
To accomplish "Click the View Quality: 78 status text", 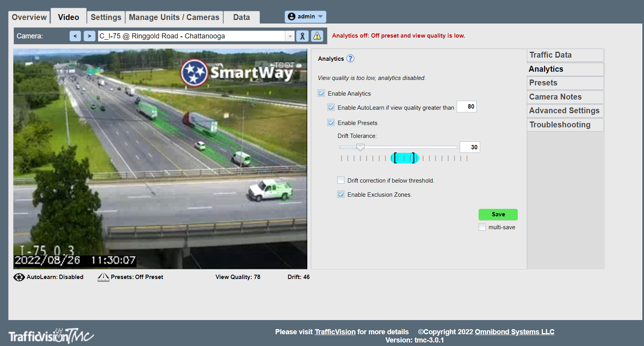I will [238, 277].
